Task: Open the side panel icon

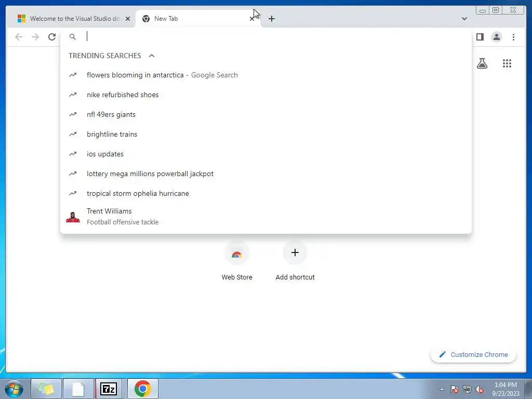Action: click(x=480, y=37)
